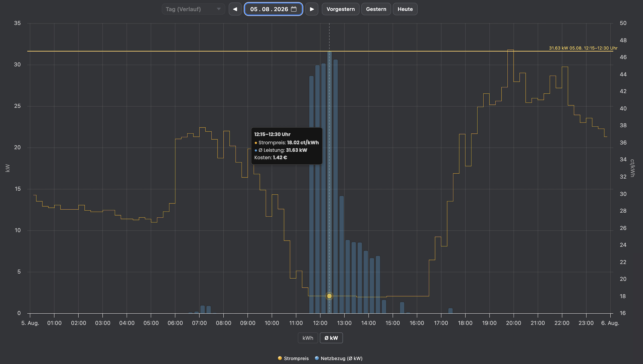Screen dimensions: 643x364
Task: Click the kW left axis title
Action: [7, 168]
